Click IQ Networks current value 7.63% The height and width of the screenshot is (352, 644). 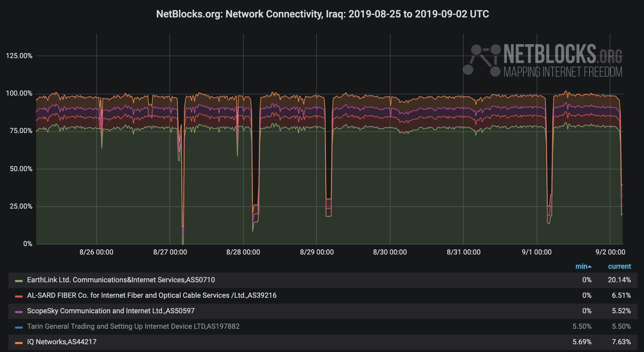pos(621,342)
